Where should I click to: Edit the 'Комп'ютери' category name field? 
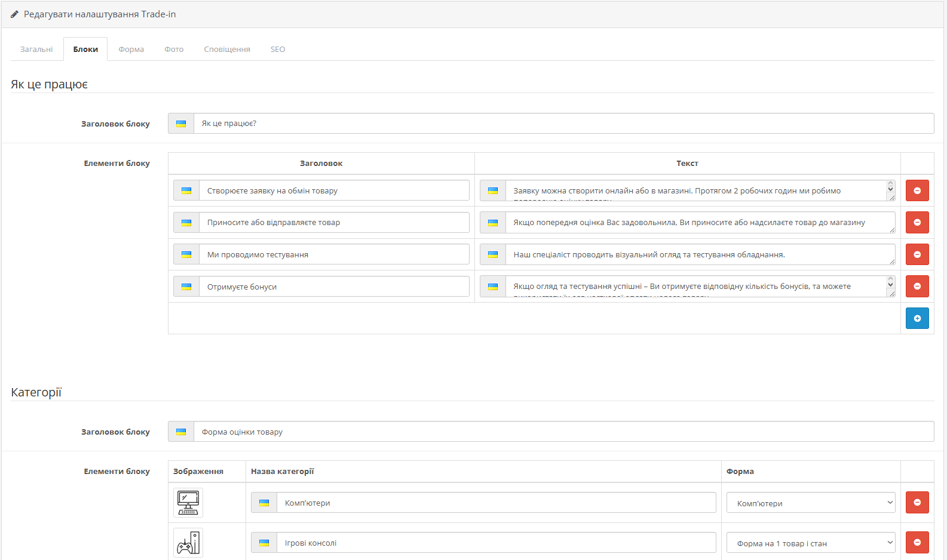[x=497, y=503]
